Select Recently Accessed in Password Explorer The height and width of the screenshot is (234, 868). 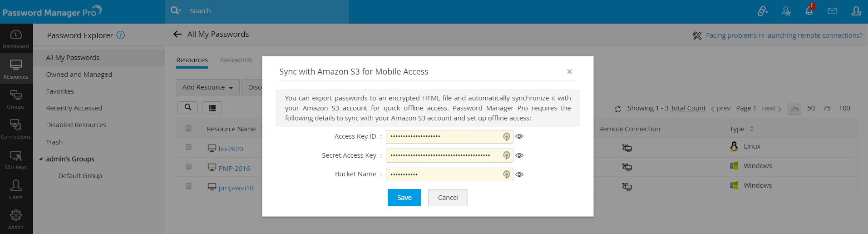pyautogui.click(x=74, y=108)
